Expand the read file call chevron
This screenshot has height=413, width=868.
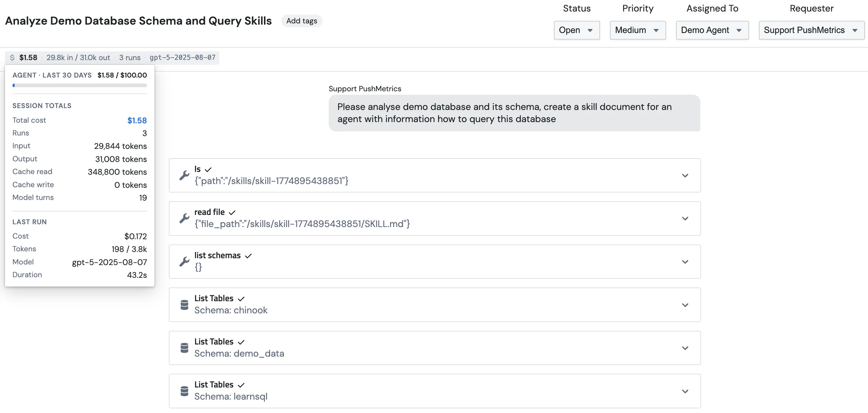click(685, 219)
